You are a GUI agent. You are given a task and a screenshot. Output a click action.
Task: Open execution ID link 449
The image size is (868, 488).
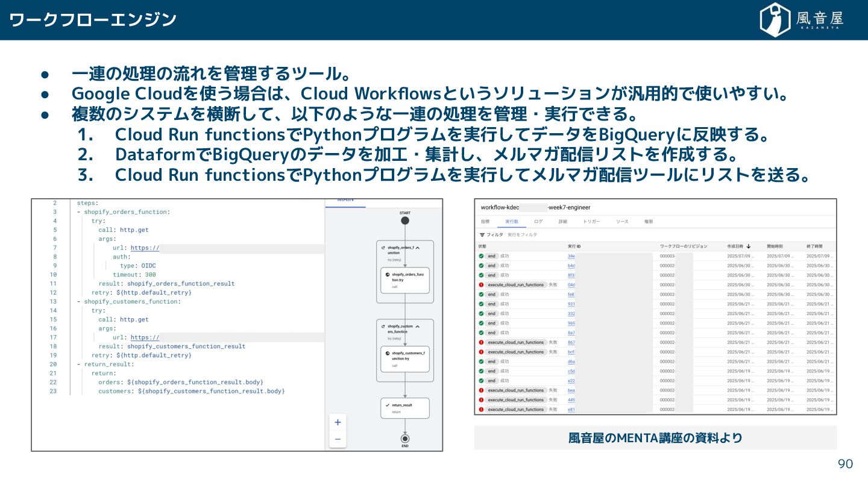point(571,400)
